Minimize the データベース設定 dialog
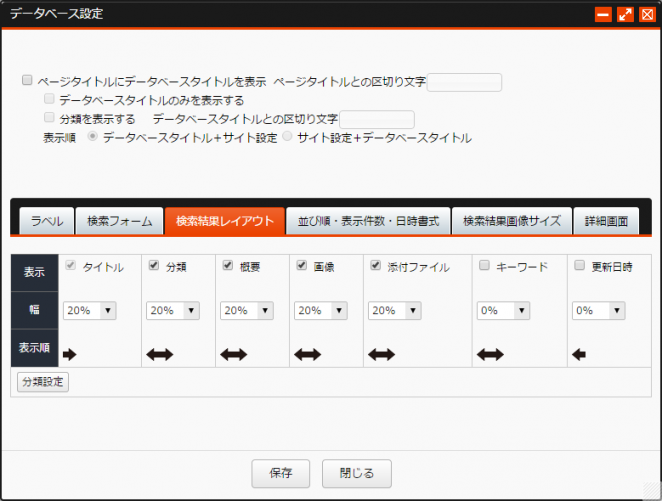Viewport: 662px width, 501px height. 603,14
